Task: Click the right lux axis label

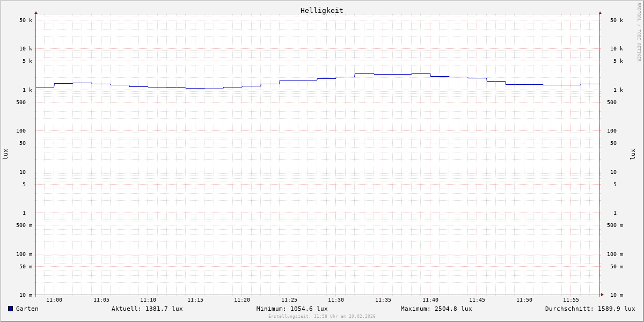Action: 633,154
